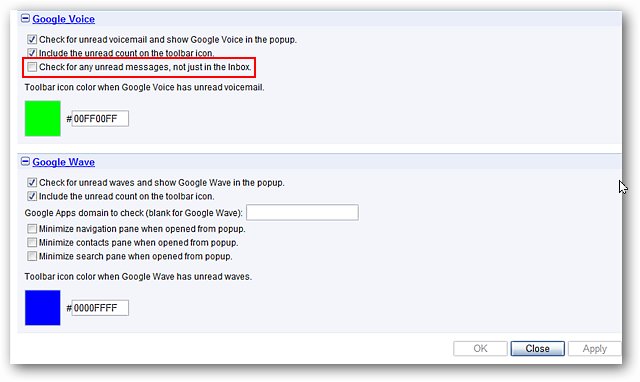Viewport: 640px width, 382px height.
Task: Edit the 00FF00FF color hex field
Action: (100, 118)
